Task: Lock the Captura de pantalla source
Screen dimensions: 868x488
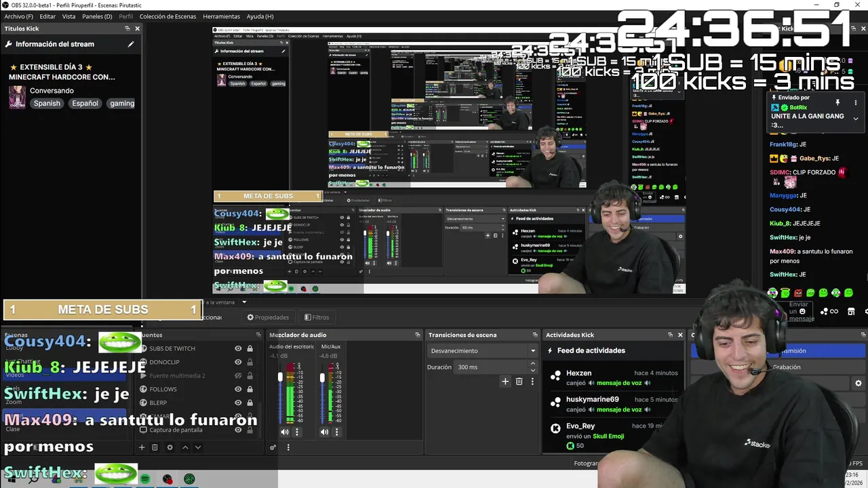Action: (250, 430)
